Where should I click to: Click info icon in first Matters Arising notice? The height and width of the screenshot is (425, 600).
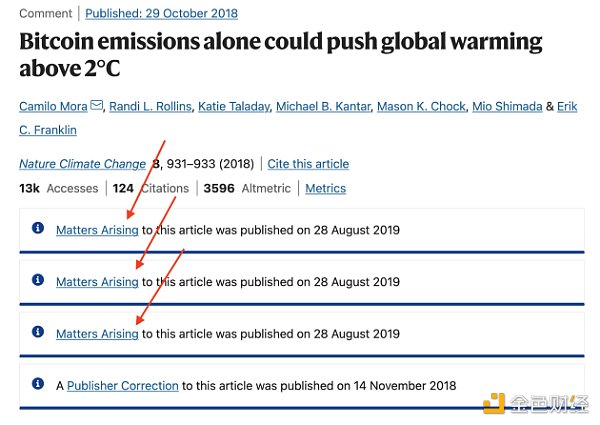(39, 229)
